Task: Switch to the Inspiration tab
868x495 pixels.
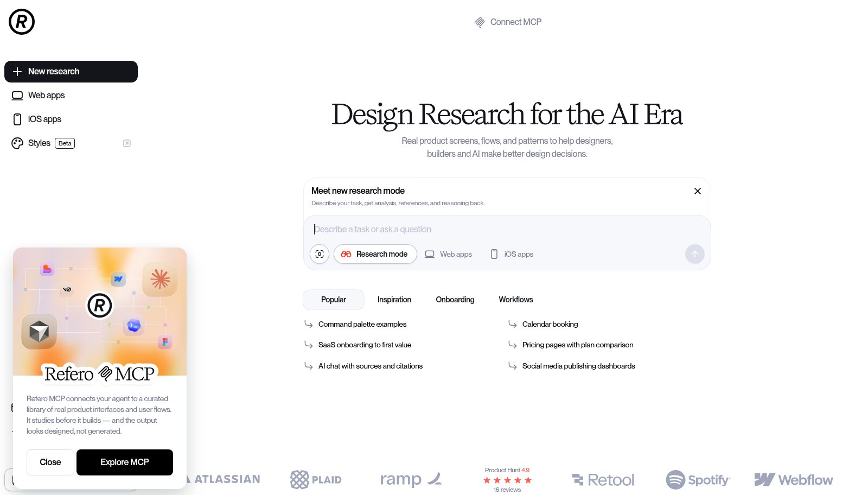Action: 394,300
